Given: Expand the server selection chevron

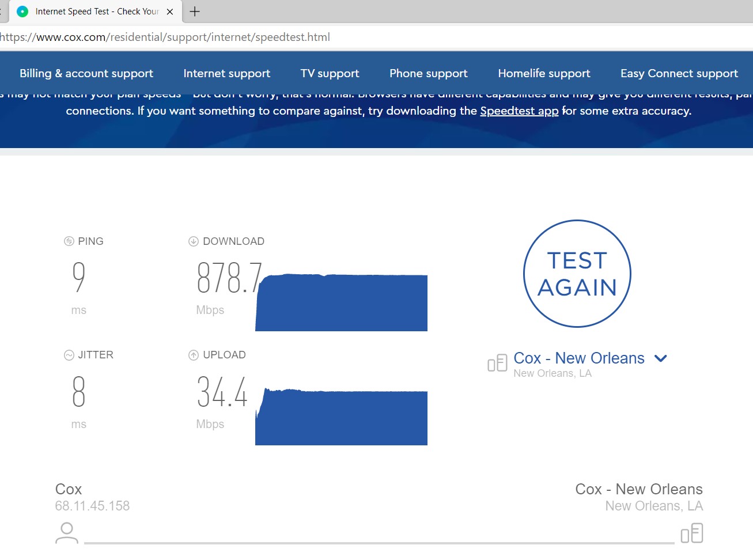Looking at the screenshot, I should pyautogui.click(x=661, y=358).
